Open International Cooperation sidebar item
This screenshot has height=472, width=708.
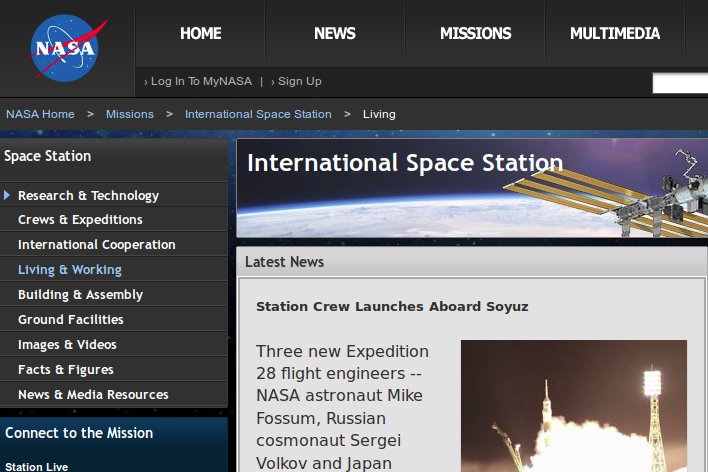pos(114,244)
